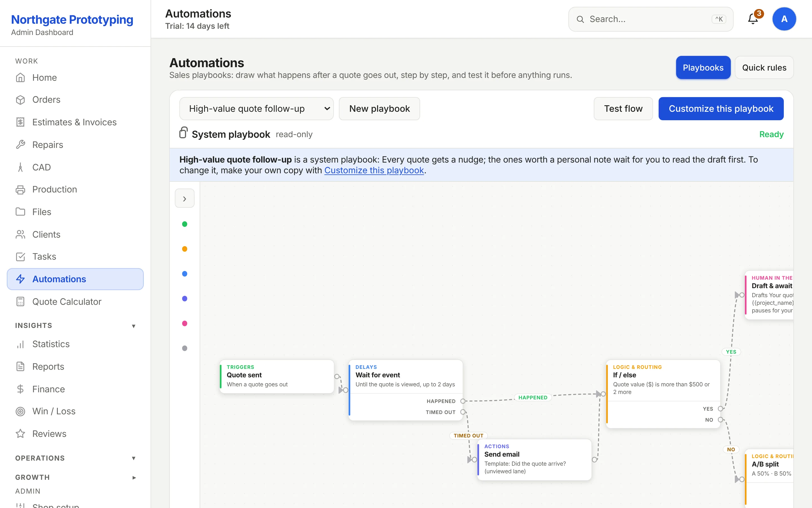Screen dimensions: 812x508
Task: Click the Quote Calculator icon
Action: pos(21,302)
